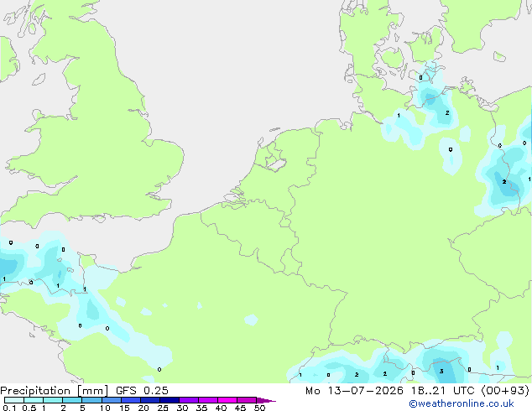This screenshot has height=411, width=532.
Task: Click the 35–40 mm purple legend swatch
Action: coord(207,400)
